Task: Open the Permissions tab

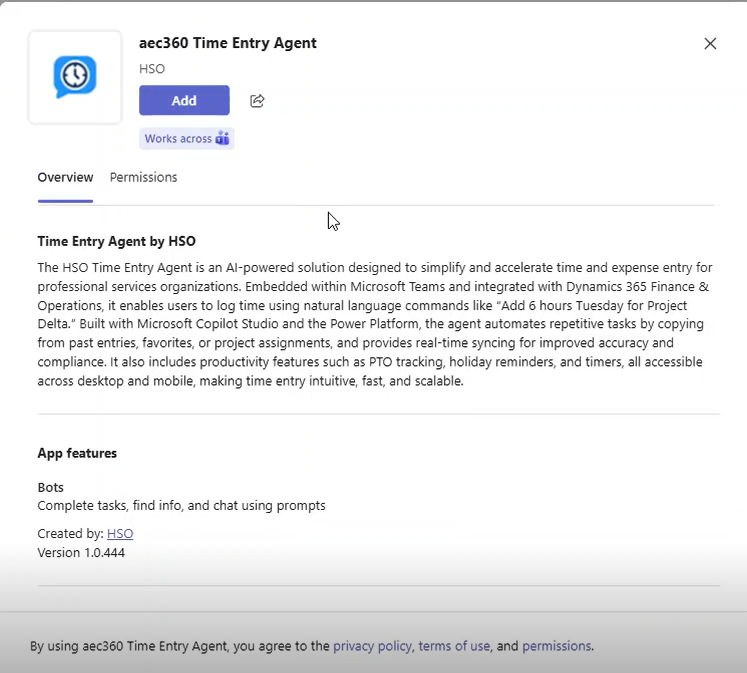Action: (143, 177)
